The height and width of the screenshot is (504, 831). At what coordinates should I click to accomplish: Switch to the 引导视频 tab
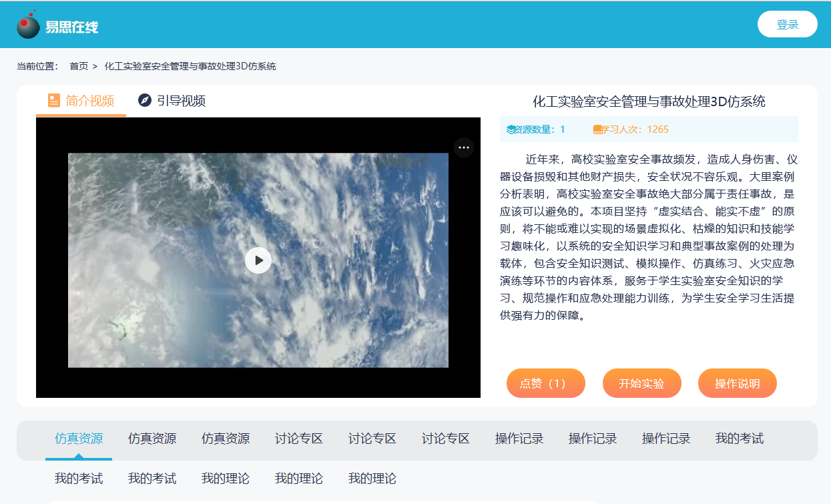point(172,101)
